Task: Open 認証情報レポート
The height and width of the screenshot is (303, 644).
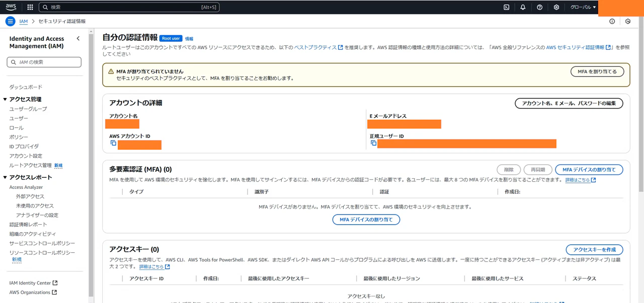Action: click(x=28, y=225)
